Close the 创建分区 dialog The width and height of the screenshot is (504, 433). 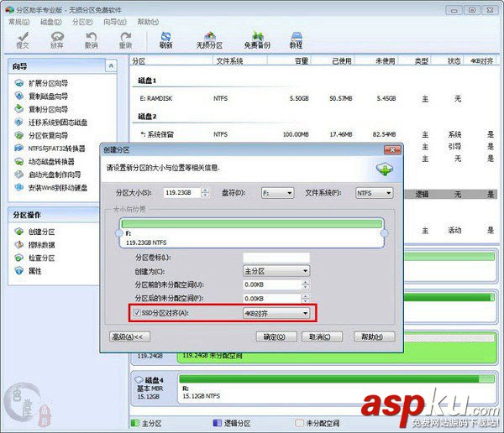click(392, 149)
